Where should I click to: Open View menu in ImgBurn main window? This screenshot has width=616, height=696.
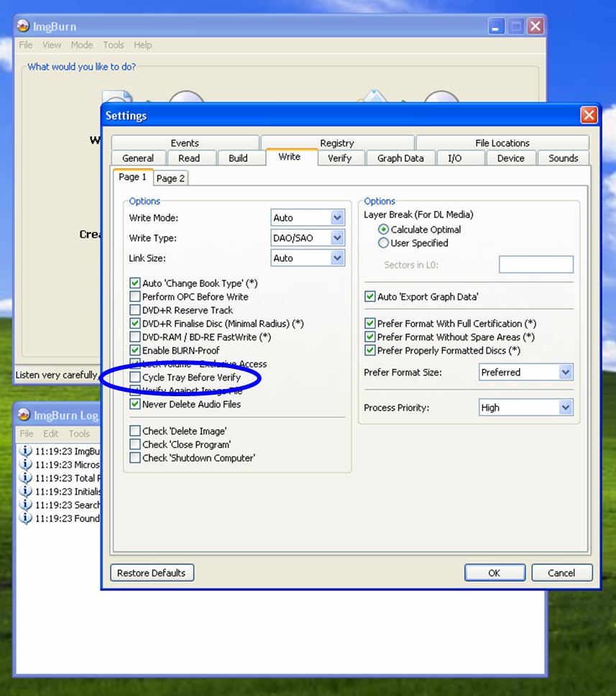click(52, 45)
